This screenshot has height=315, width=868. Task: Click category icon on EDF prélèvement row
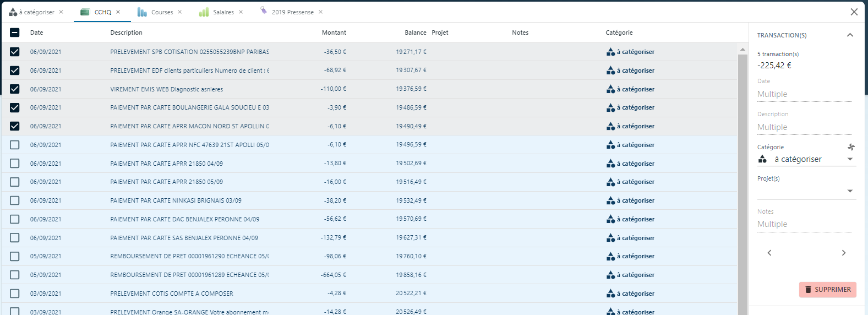coord(610,70)
